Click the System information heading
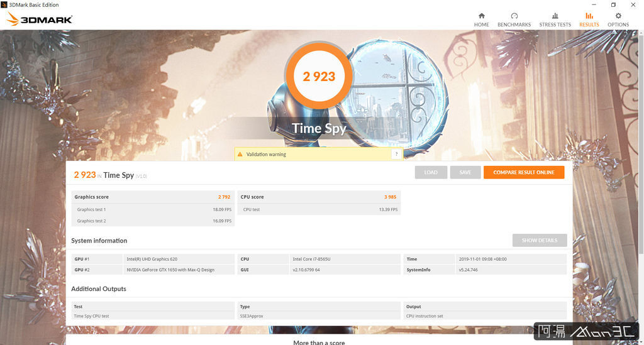The width and height of the screenshot is (644, 345). coord(99,241)
